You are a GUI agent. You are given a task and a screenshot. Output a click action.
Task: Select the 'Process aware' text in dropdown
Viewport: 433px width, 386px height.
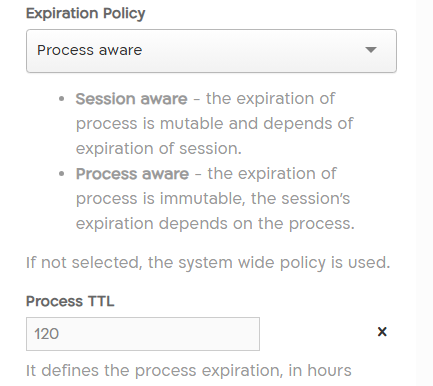pos(89,50)
